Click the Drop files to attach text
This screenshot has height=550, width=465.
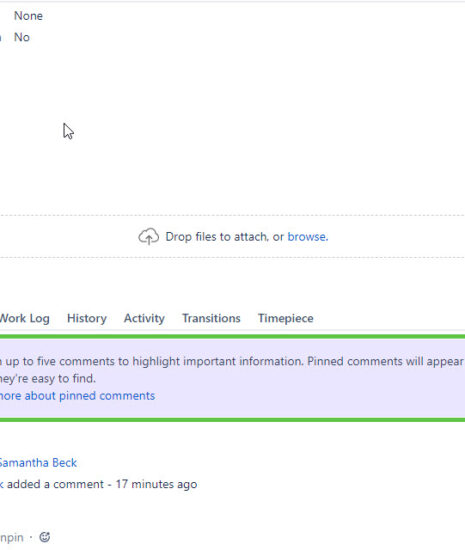(224, 237)
